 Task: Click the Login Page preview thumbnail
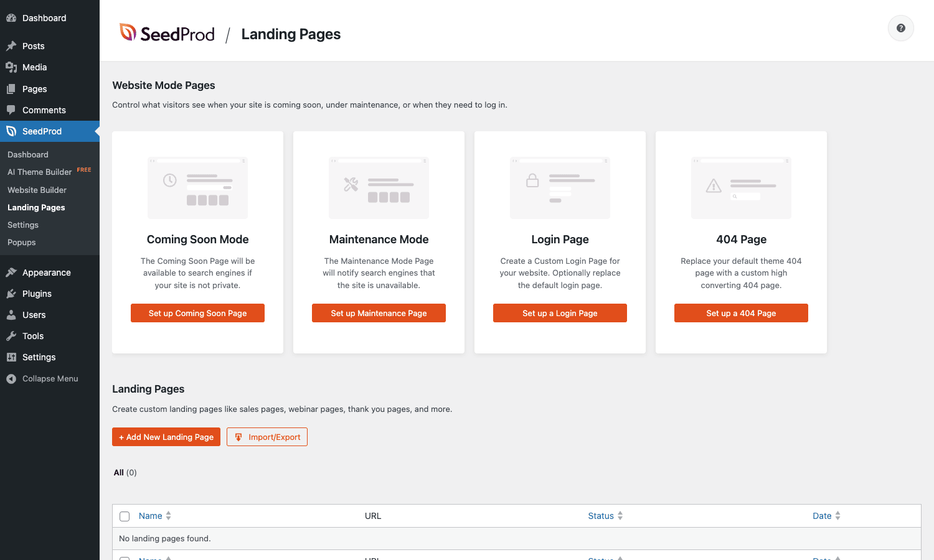click(x=560, y=187)
